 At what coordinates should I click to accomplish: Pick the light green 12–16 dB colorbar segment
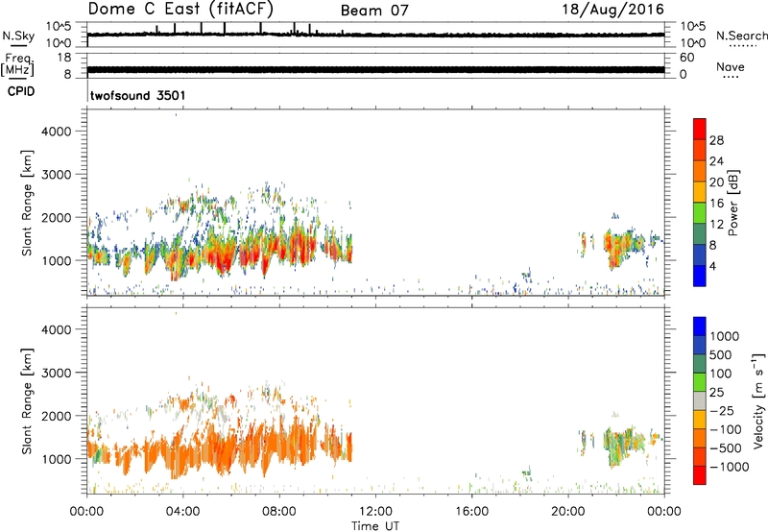pos(700,213)
